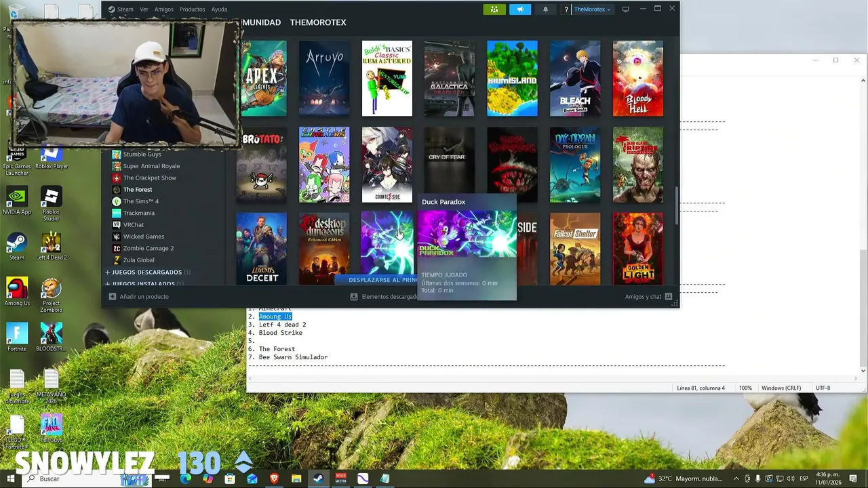Screen dimensions: 868x488
Task: Select Zombie Carnage 2 in the list
Action: pos(148,248)
